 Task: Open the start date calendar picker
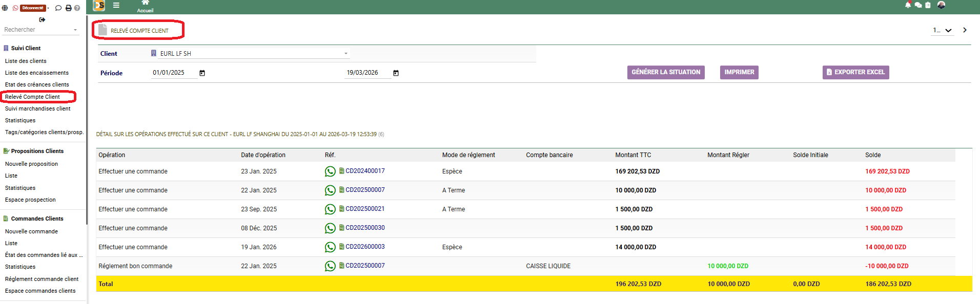tap(202, 73)
